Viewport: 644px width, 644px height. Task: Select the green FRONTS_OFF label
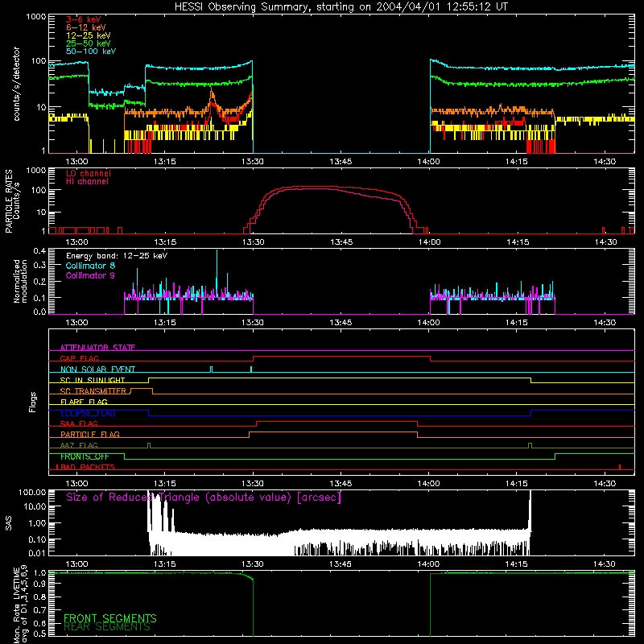click(85, 456)
